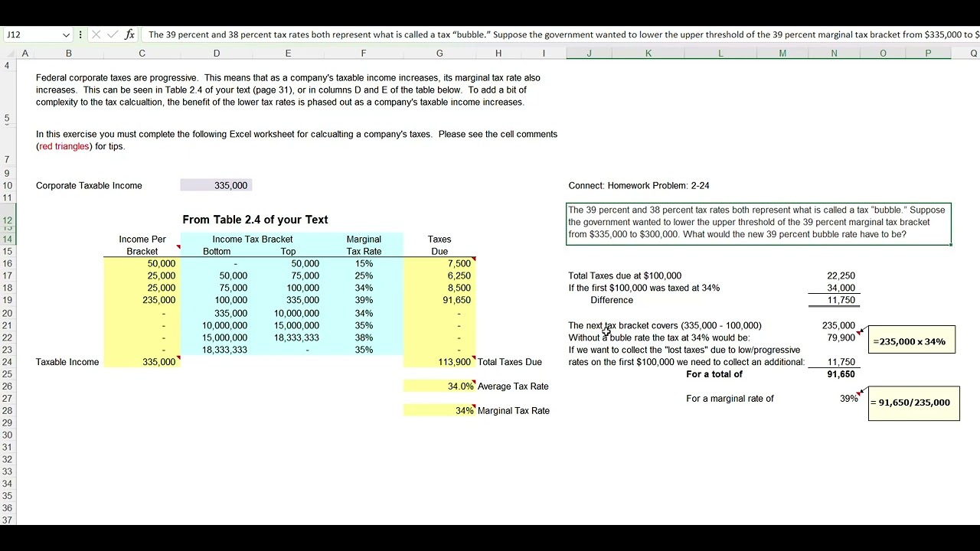
Task: Select column A header
Action: click(x=25, y=53)
